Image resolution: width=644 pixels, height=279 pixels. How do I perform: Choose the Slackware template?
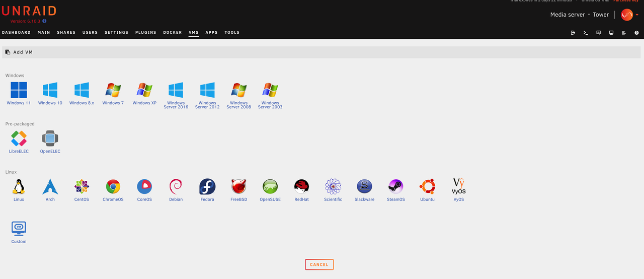coord(365,190)
